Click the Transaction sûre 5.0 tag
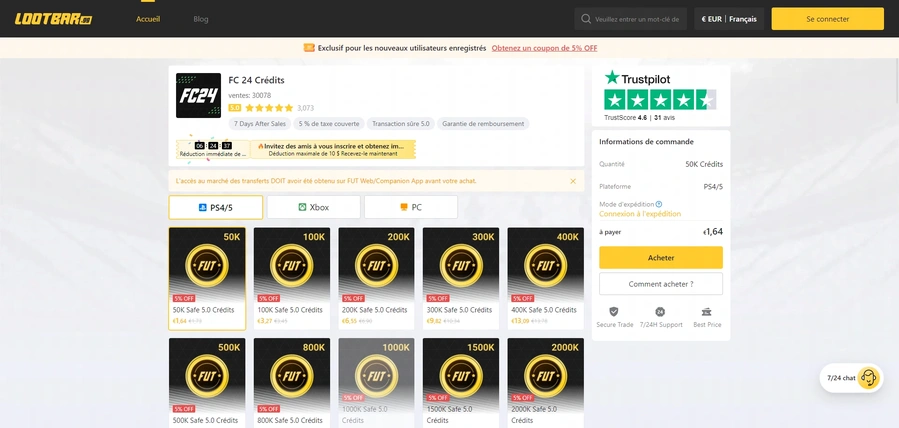 click(x=401, y=124)
